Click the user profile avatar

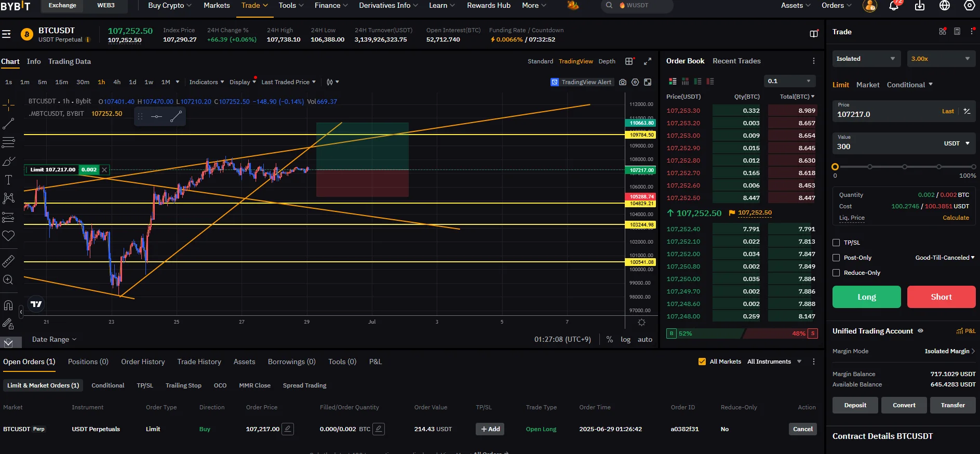[x=870, y=6]
